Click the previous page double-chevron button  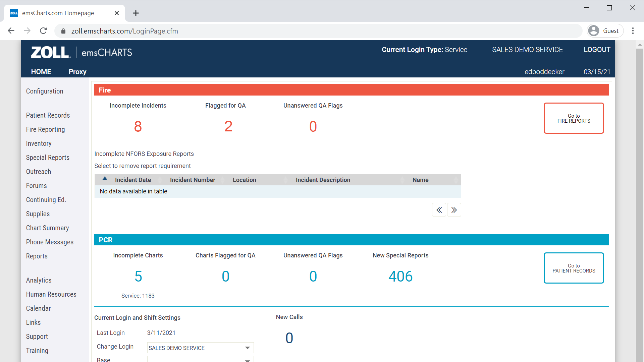pos(439,210)
